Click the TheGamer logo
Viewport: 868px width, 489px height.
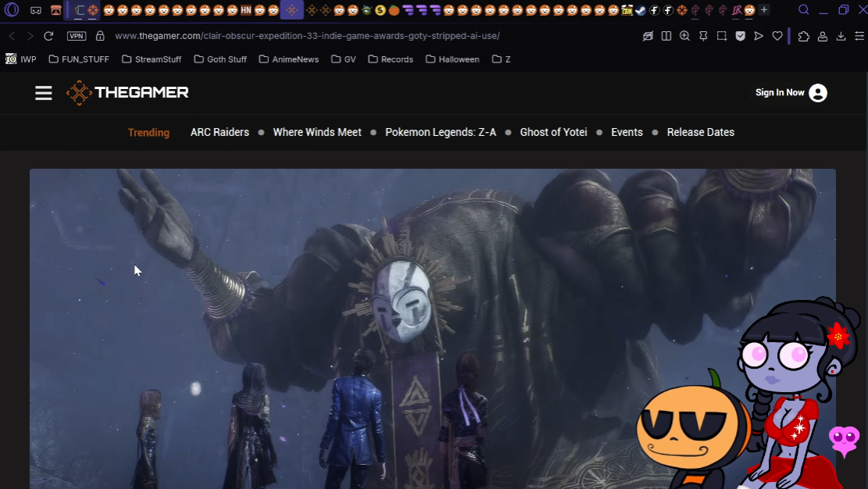click(128, 92)
